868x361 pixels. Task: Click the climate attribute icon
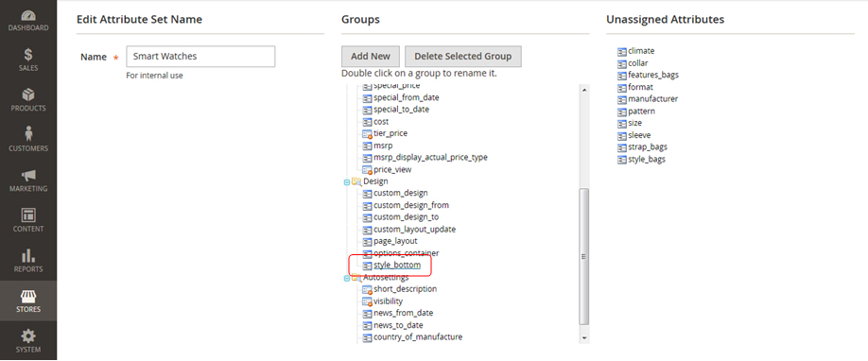point(621,51)
